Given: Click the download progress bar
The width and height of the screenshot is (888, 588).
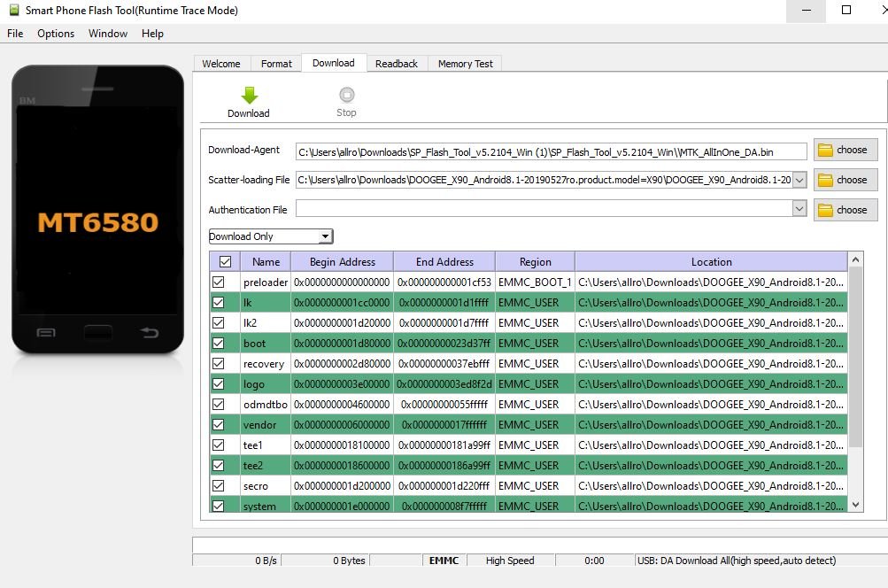Looking at the screenshot, I should pyautogui.click(x=540, y=545).
